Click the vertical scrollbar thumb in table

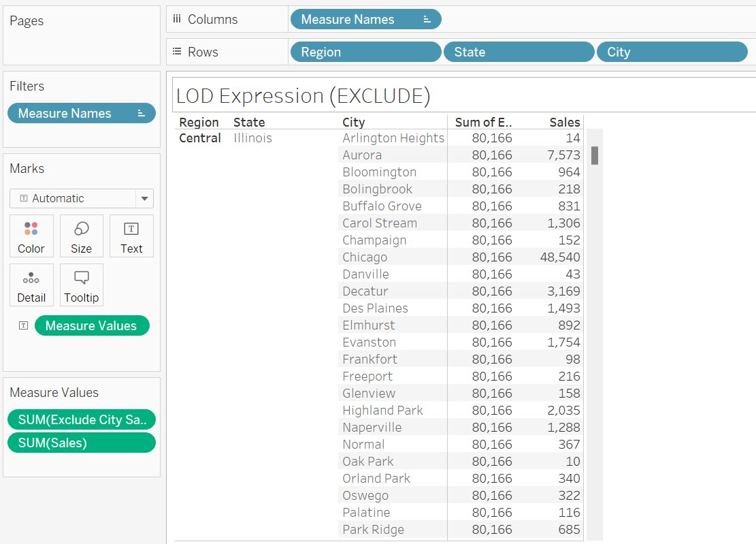pyautogui.click(x=595, y=156)
